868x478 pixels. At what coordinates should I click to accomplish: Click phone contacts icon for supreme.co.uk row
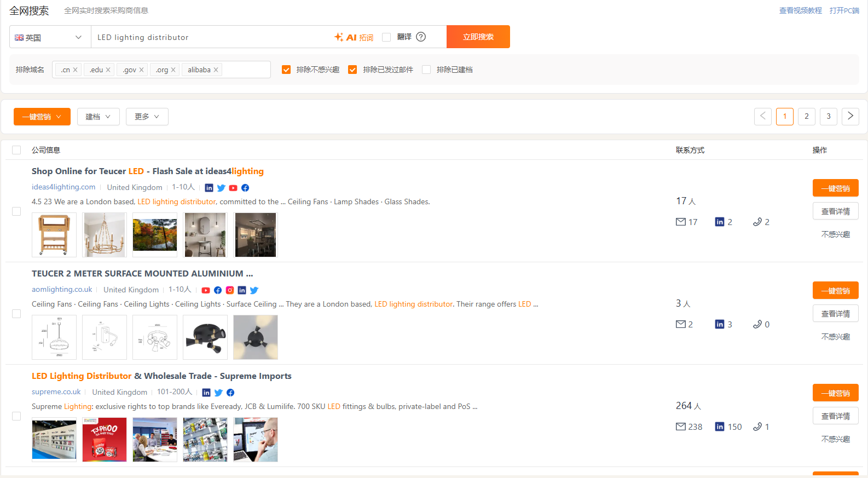(x=757, y=427)
